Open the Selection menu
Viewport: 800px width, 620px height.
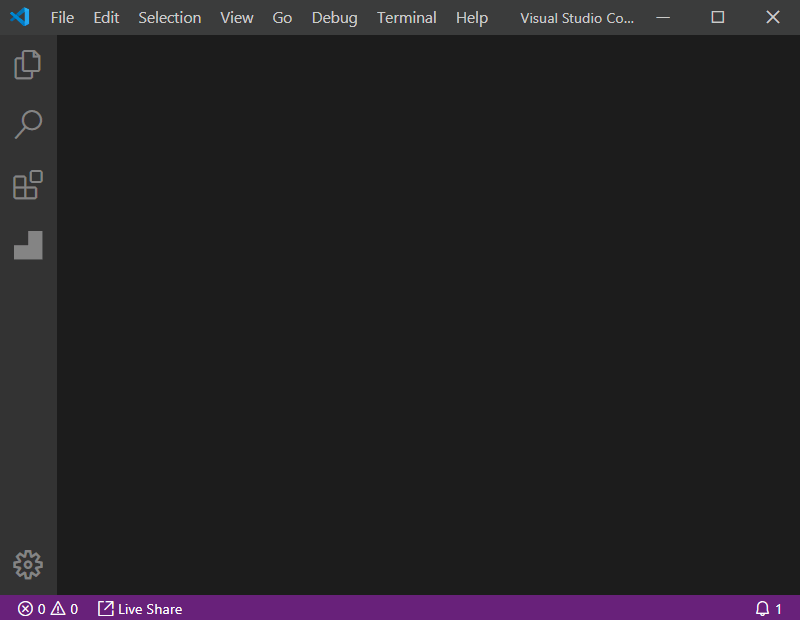click(x=169, y=18)
